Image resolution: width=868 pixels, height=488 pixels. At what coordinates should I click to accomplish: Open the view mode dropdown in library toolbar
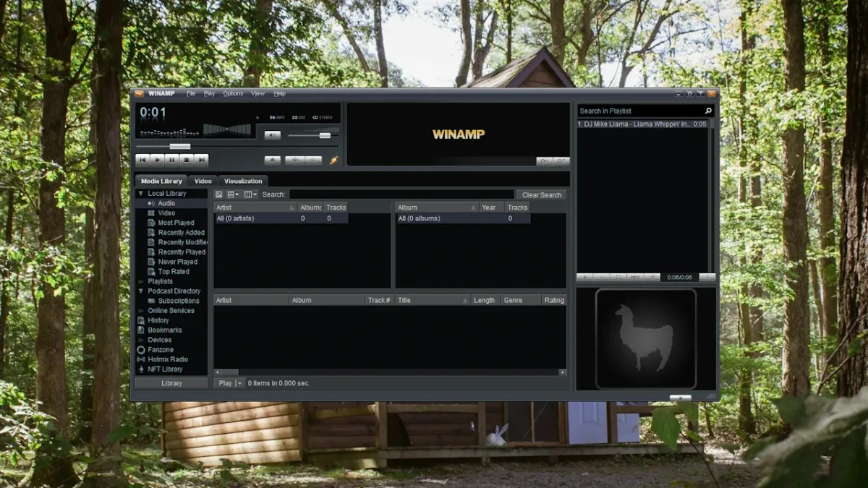point(233,194)
